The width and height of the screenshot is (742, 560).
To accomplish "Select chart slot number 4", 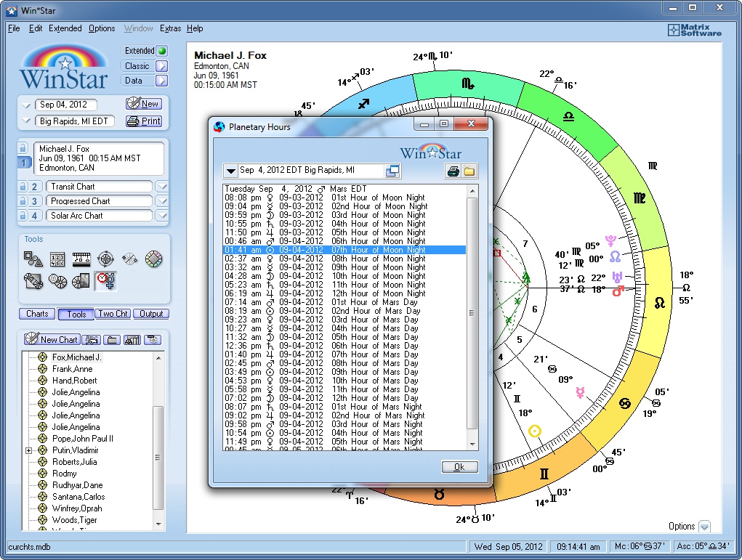I will point(34,216).
